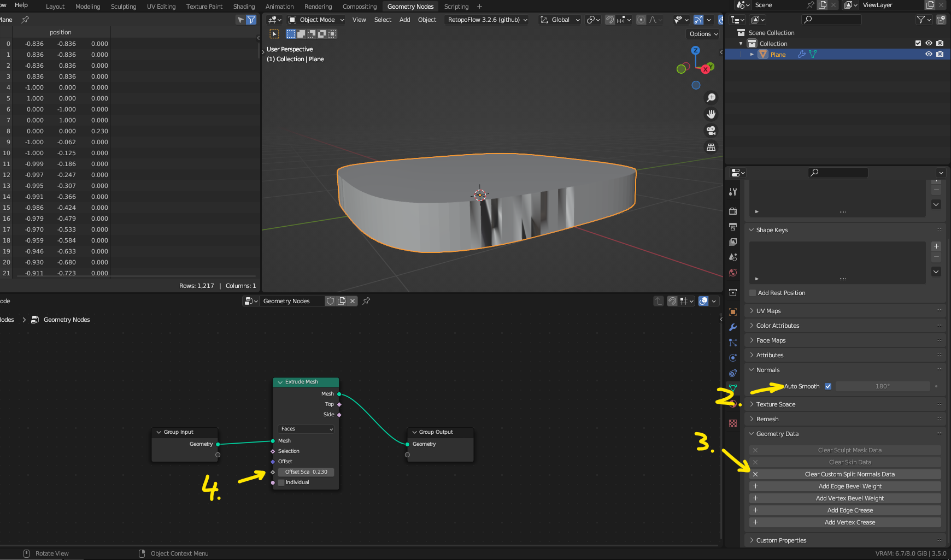Open the Global transform orientation dropdown

pos(560,20)
